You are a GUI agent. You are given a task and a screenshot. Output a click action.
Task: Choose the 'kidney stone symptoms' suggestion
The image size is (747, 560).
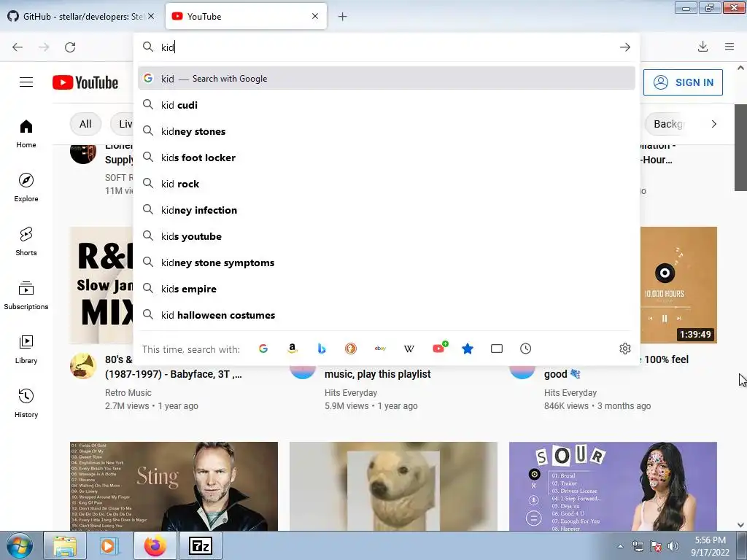(387, 262)
